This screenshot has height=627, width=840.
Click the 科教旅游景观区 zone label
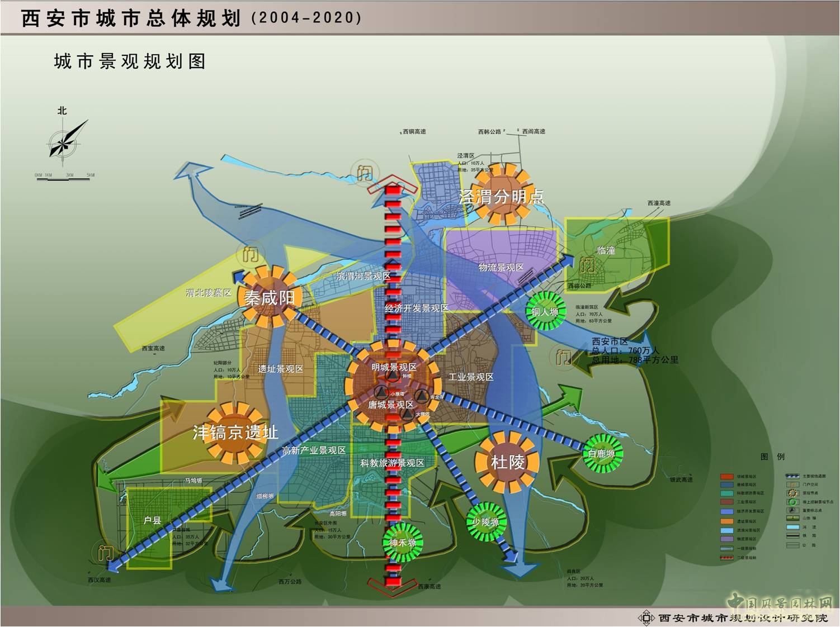pos(392,463)
